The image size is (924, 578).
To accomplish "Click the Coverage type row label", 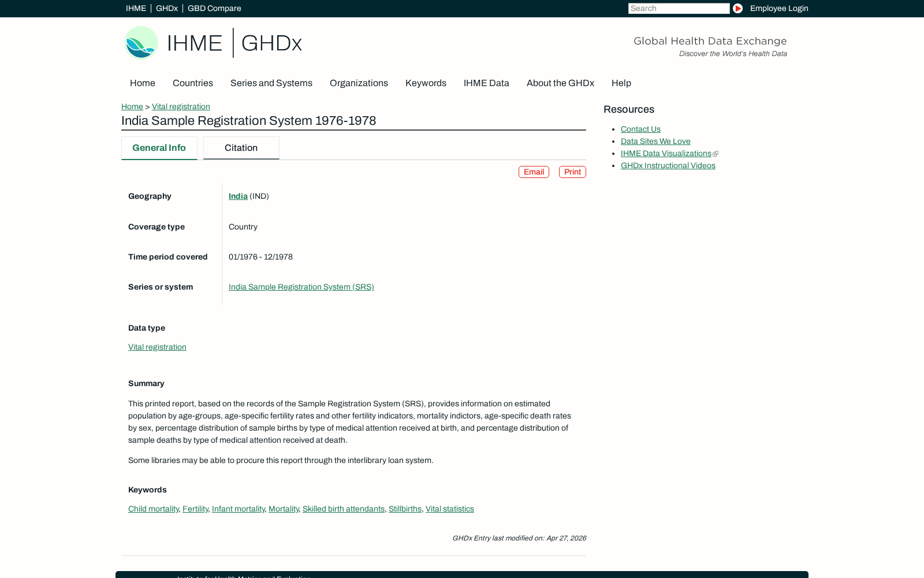I will pos(157,227).
